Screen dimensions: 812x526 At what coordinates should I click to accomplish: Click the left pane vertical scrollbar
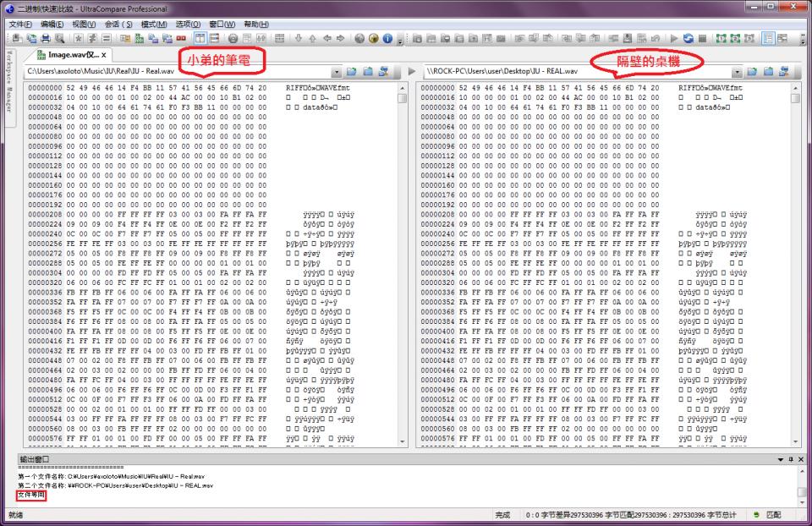402,254
